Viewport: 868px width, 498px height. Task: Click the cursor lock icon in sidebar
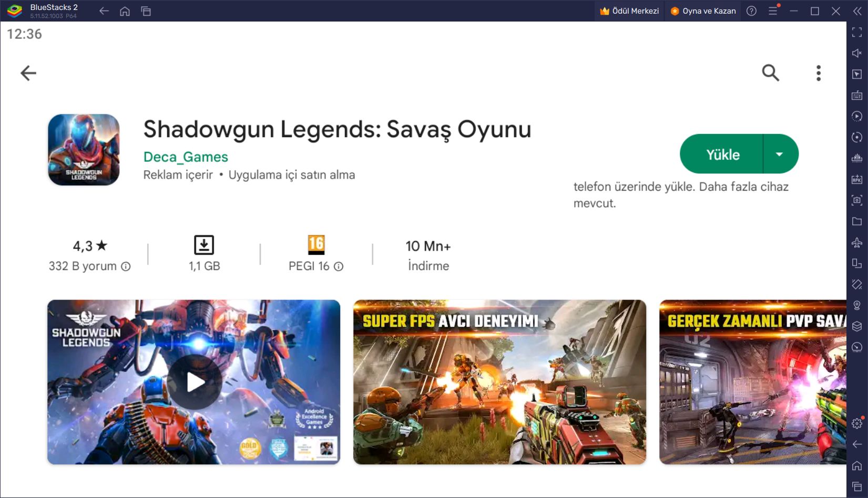pyautogui.click(x=857, y=74)
